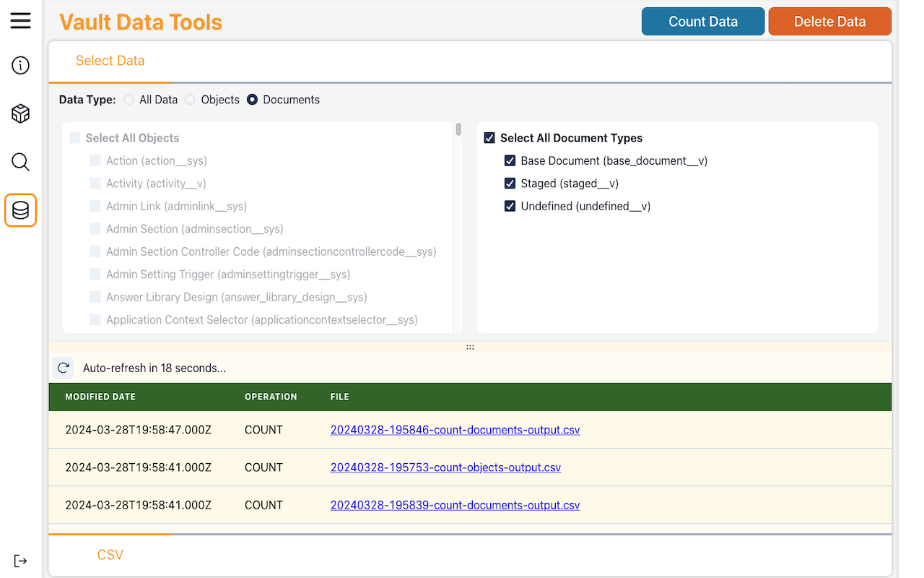Select the Documents radio option
Screen dimensions: 924x578
[252, 100]
